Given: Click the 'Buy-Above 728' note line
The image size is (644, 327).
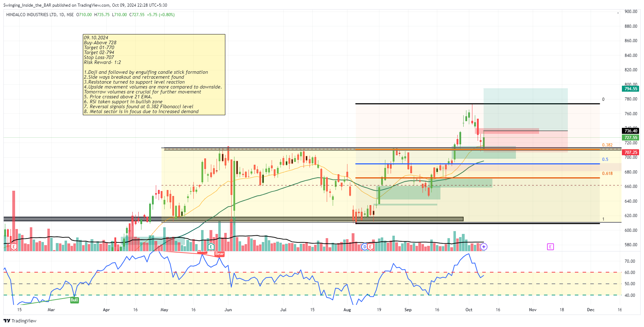Looking at the screenshot, I should pos(100,43).
